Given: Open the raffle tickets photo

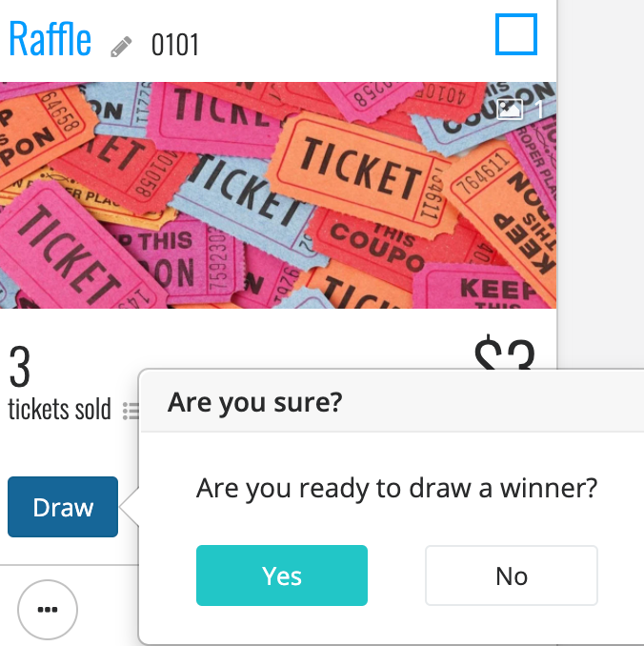Looking at the screenshot, I should (278, 195).
